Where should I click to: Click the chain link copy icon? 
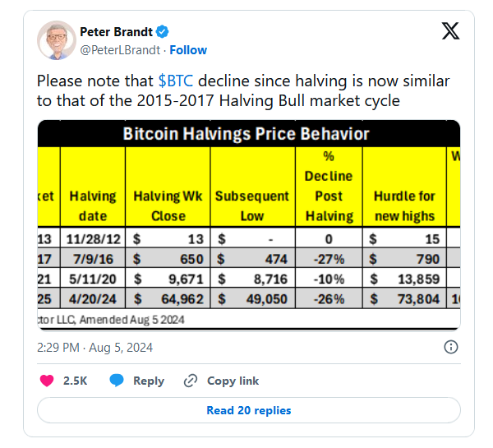click(191, 381)
